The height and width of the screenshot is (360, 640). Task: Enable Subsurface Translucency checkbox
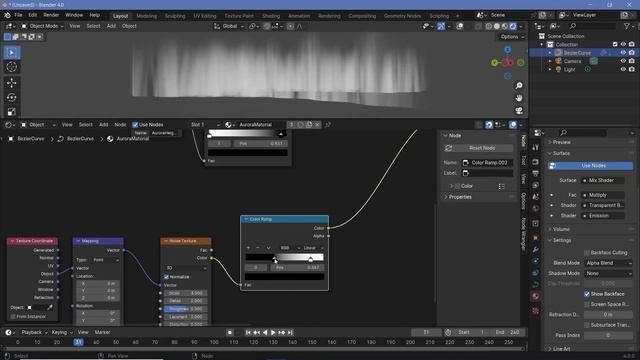(587, 325)
